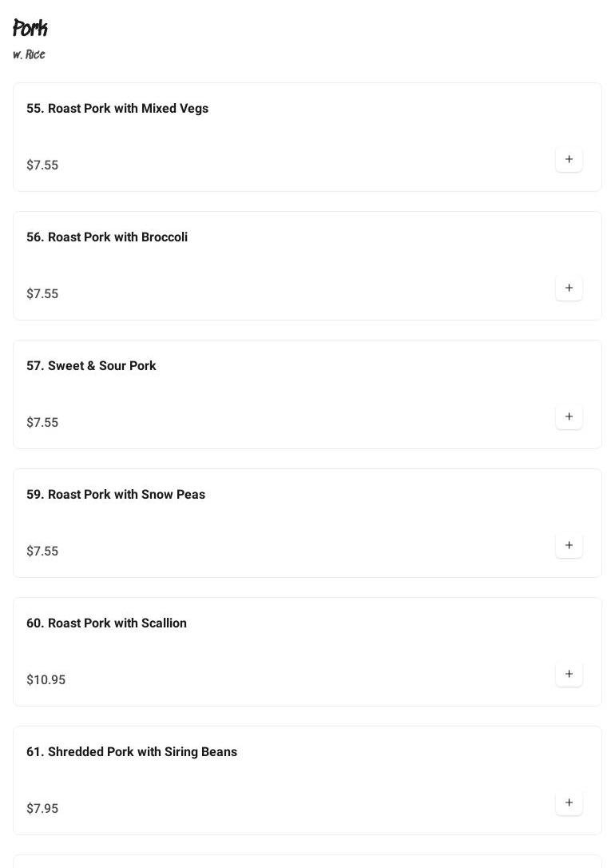Click the $7.55 price under Snow Peas item

42,551
